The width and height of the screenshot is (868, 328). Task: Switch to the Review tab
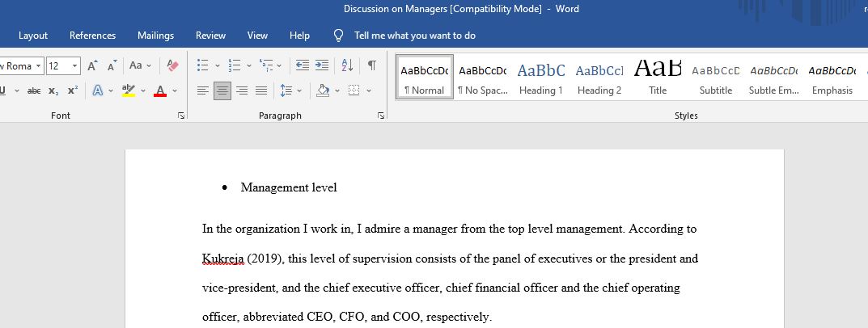(210, 36)
